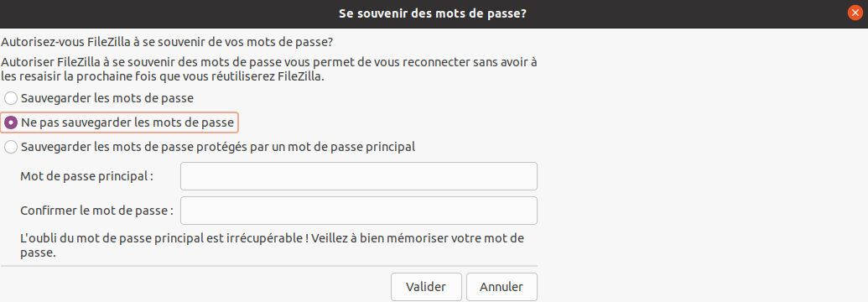Click the filled "Ne pas sauvegarder" radio circle
Screen dimensions: 868x302
pos(11,123)
